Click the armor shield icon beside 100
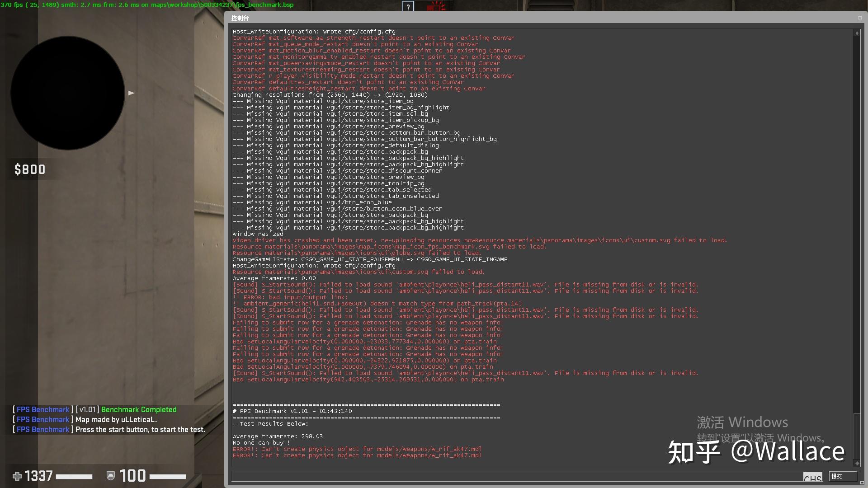868x488 pixels. (x=110, y=476)
